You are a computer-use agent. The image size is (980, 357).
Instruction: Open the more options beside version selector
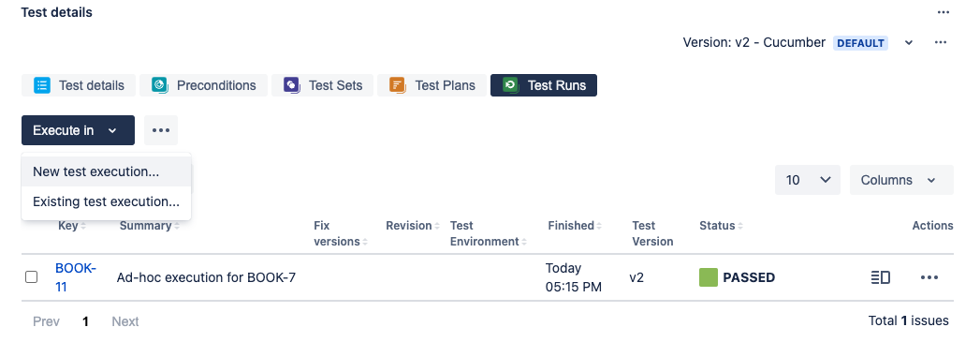(941, 42)
